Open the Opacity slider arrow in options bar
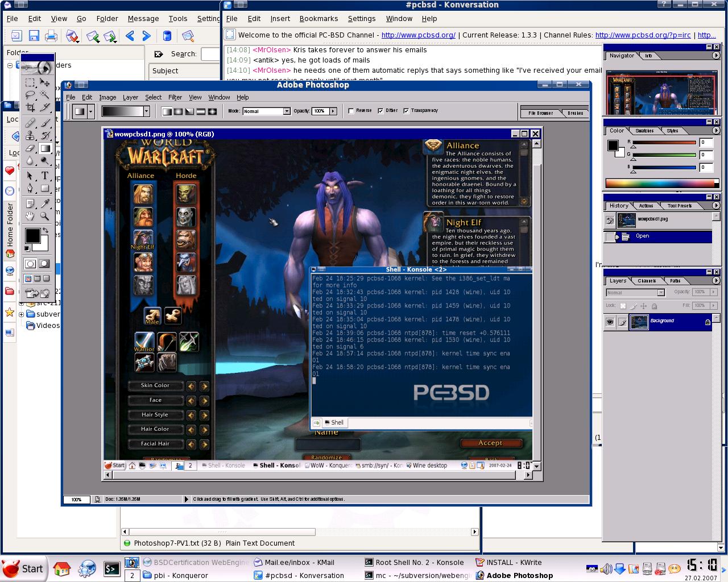 pos(333,111)
